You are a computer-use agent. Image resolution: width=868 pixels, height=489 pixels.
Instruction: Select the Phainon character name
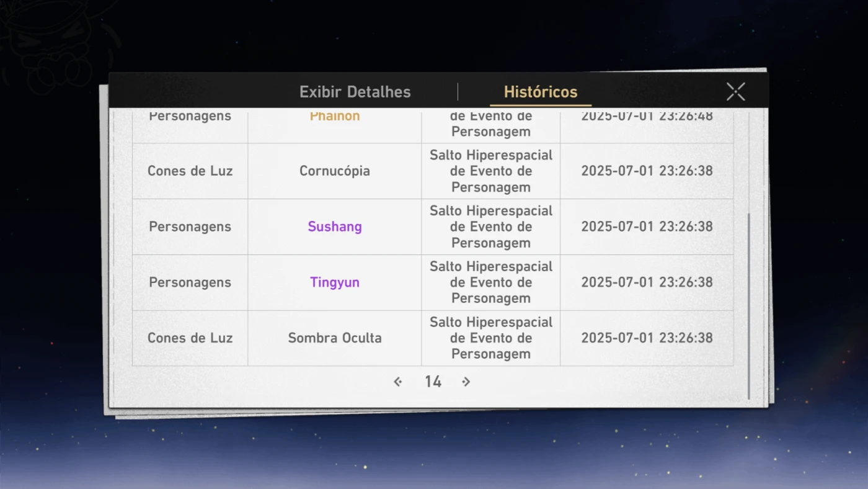[x=335, y=115]
